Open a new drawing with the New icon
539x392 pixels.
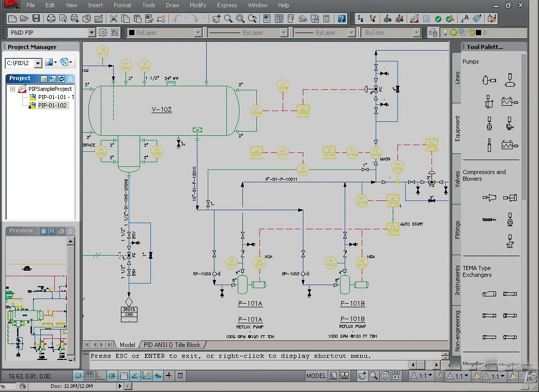[11, 18]
